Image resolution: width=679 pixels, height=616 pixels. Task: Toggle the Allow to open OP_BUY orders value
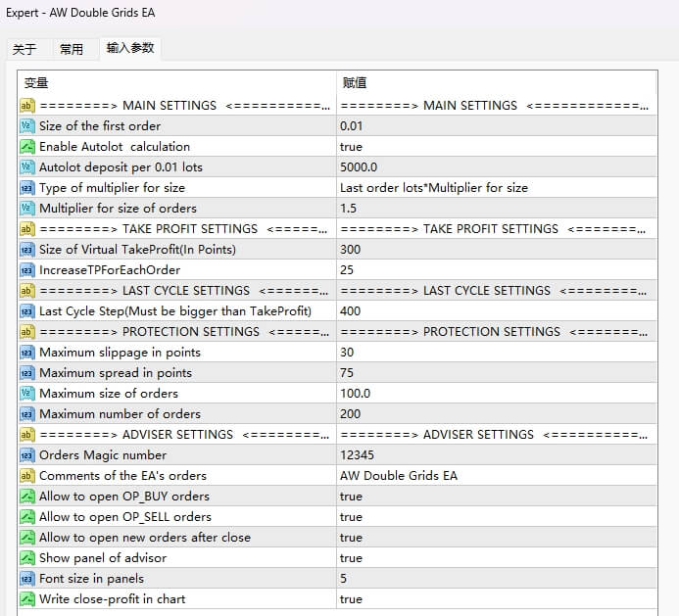(351, 497)
